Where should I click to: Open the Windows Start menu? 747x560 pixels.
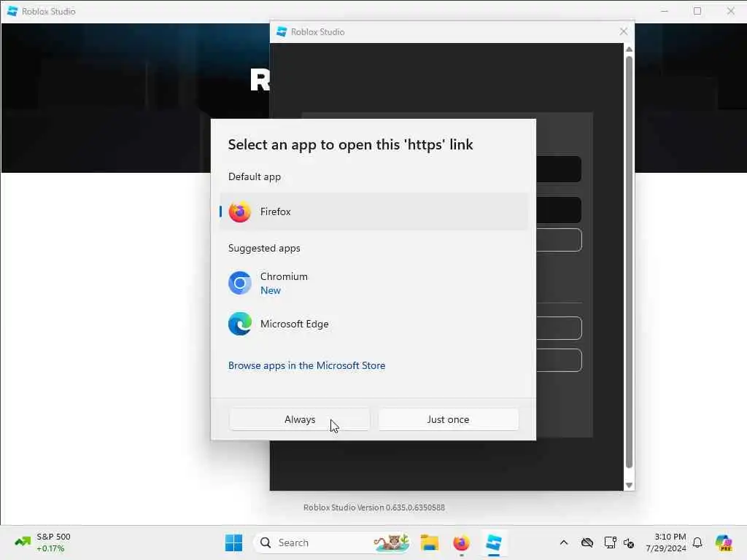point(233,542)
